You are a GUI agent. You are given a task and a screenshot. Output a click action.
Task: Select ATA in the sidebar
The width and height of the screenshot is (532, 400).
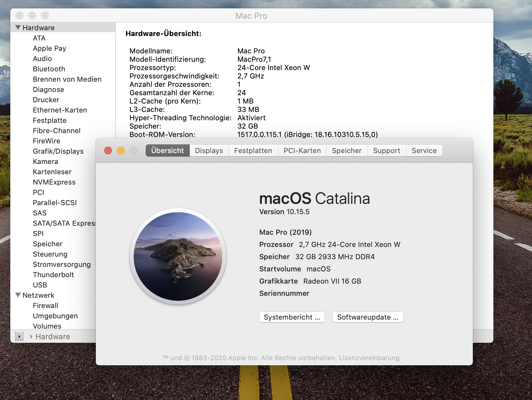tap(39, 38)
